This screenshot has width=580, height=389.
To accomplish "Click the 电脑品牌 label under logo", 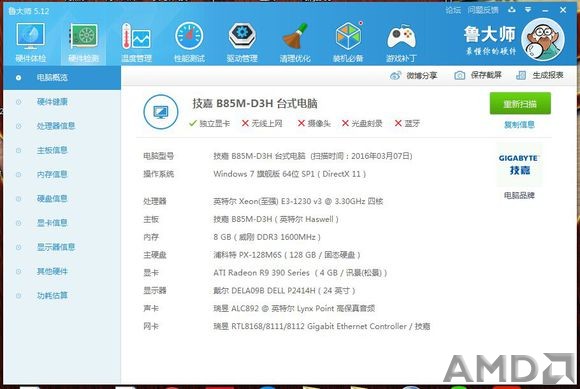I will [x=519, y=195].
